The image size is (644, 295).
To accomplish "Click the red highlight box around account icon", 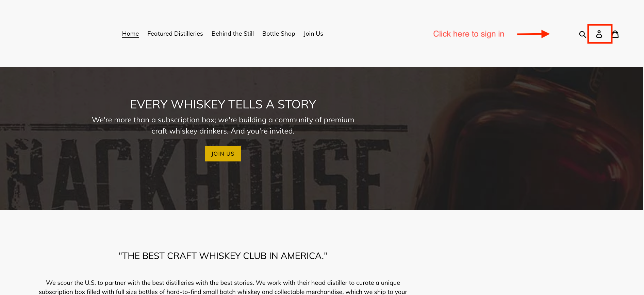I will pos(600,34).
